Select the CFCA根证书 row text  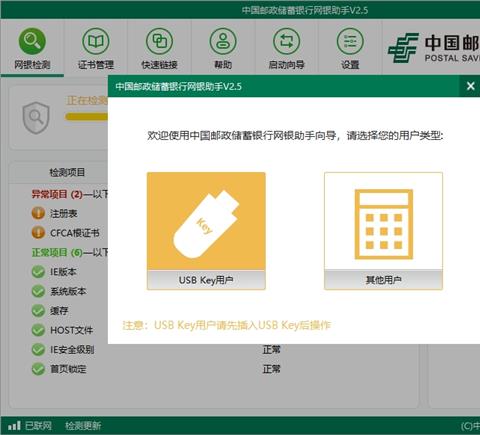point(75,233)
